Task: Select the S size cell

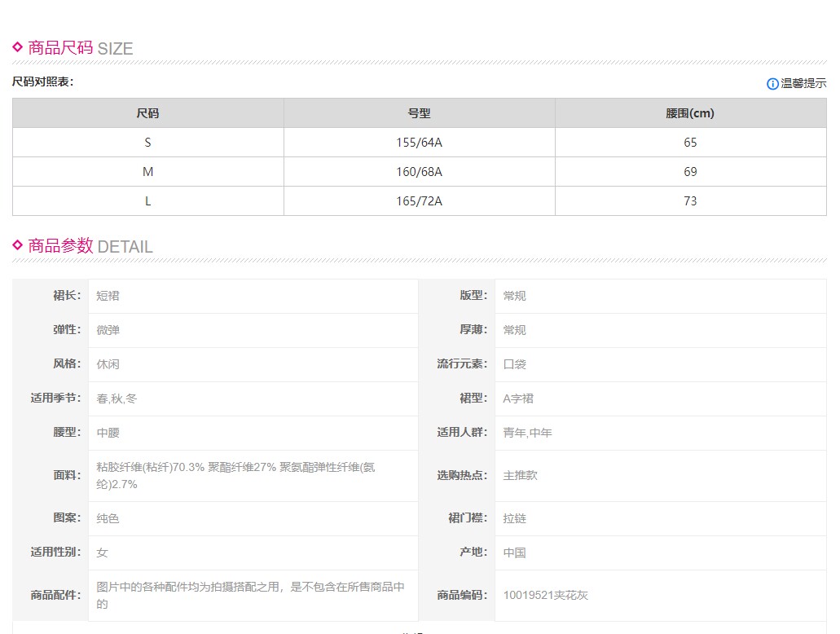Action: tap(147, 143)
